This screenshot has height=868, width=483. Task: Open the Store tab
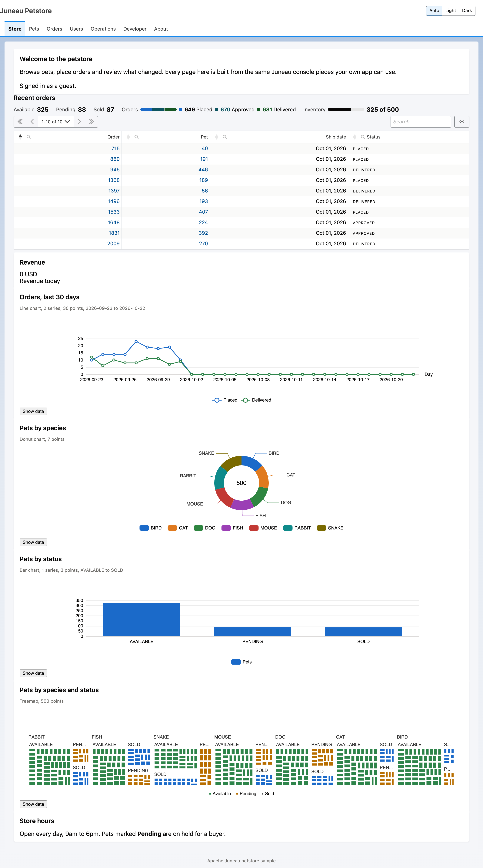[15, 29]
